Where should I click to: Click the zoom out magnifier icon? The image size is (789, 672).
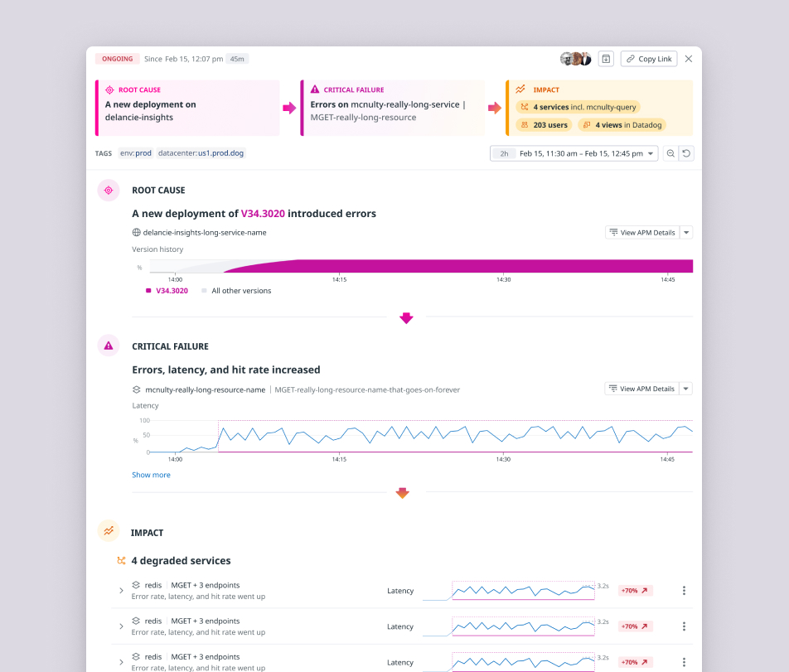pyautogui.click(x=671, y=153)
